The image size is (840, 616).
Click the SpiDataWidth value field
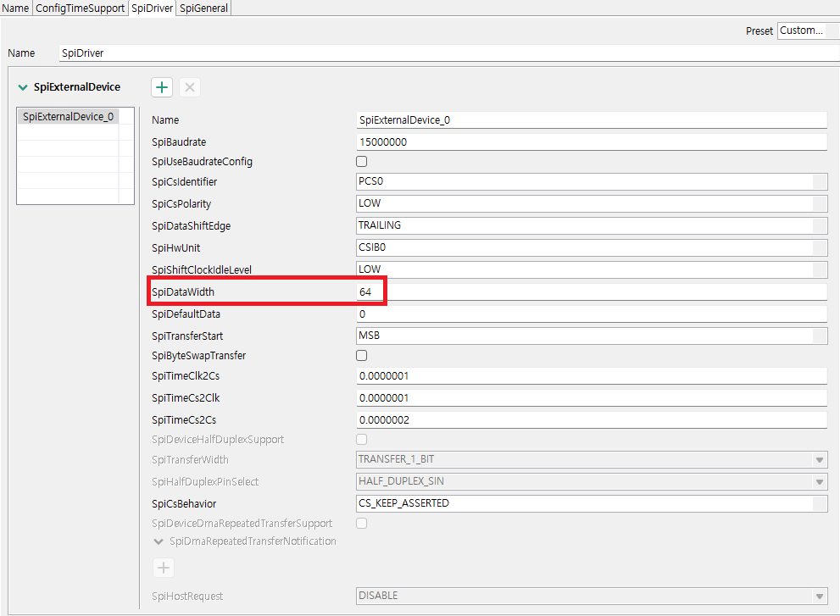coord(592,291)
